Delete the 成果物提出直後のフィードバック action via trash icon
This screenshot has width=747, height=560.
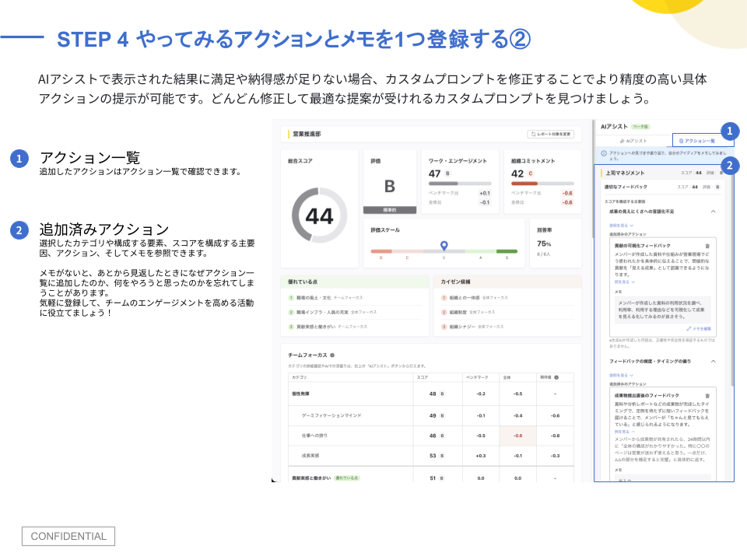(707, 396)
